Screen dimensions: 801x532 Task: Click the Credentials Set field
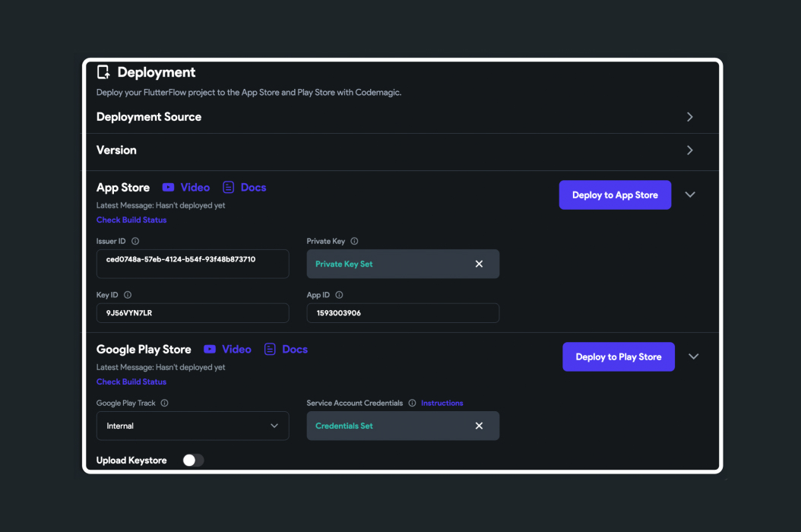[x=403, y=426]
